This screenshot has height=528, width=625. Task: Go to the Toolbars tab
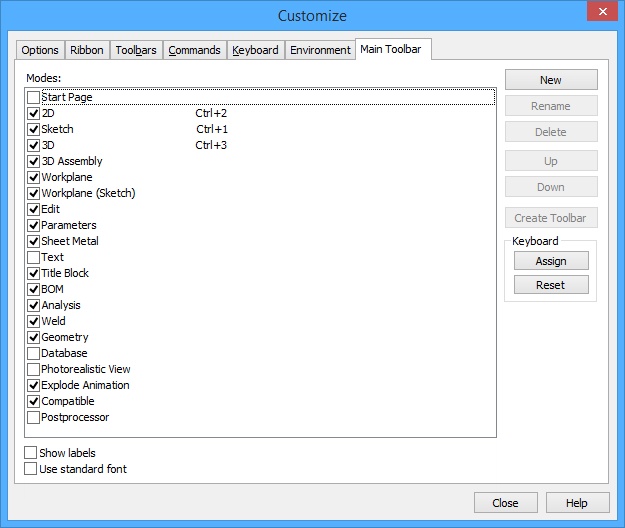(135, 50)
